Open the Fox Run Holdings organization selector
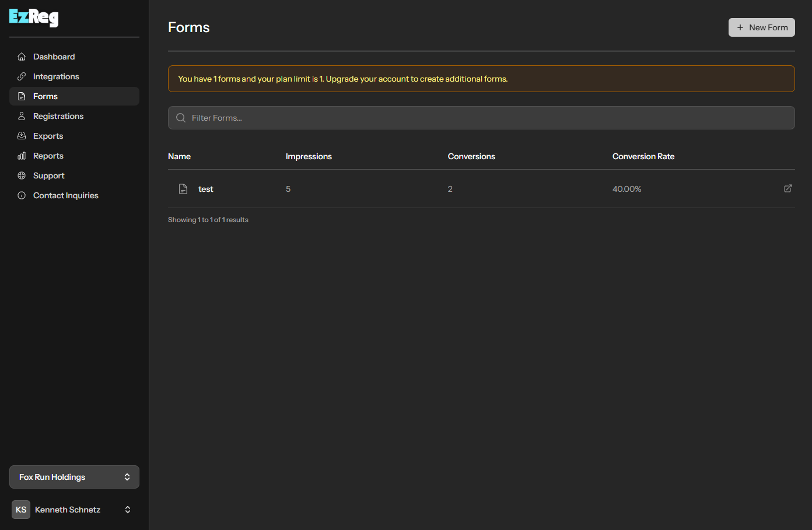812x530 pixels. coord(74,476)
